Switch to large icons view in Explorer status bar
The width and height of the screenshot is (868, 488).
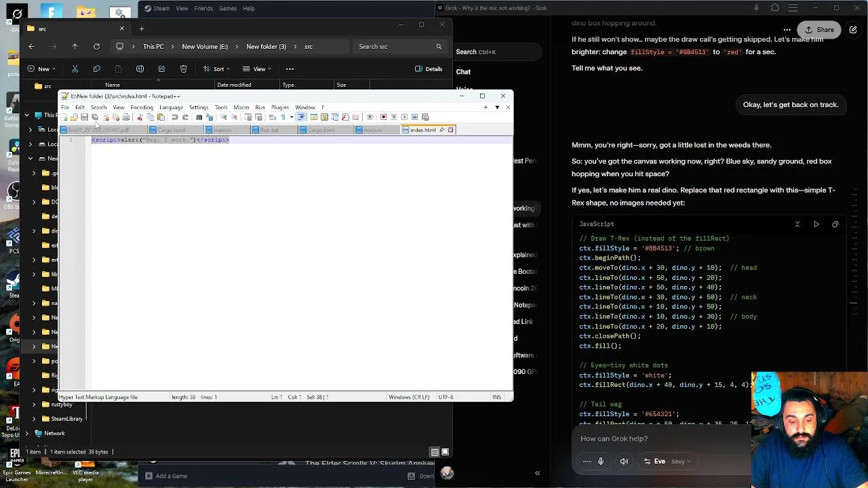(445, 452)
